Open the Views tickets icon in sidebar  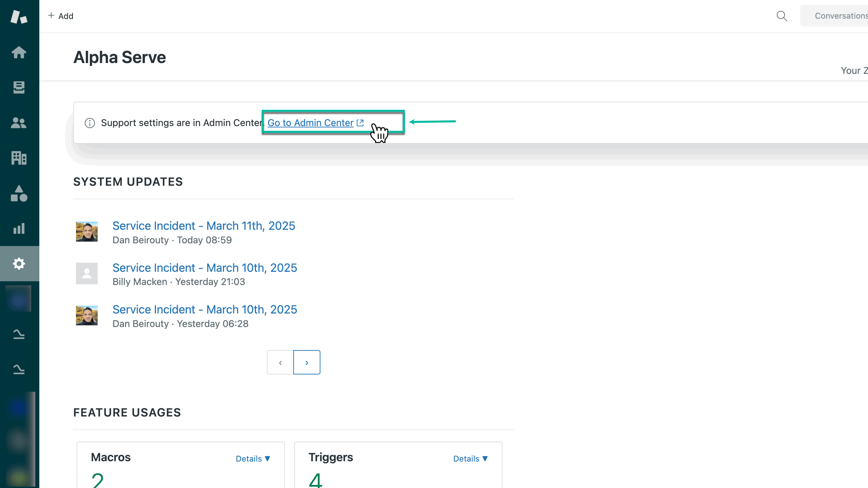pyautogui.click(x=19, y=87)
